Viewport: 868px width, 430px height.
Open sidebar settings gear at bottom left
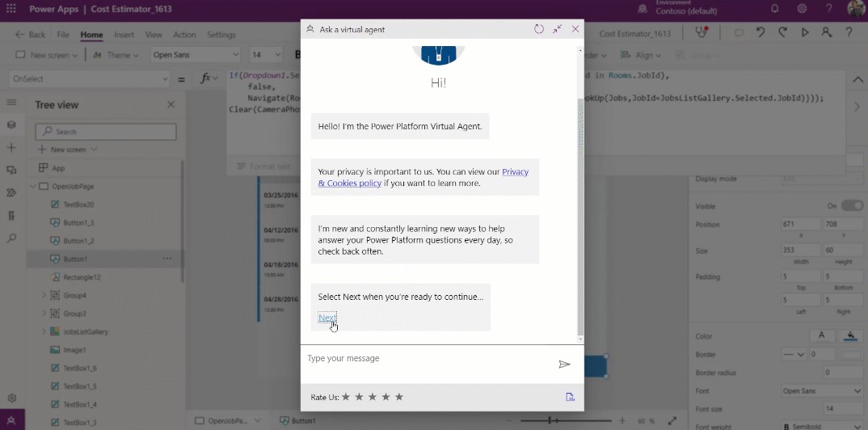(11, 398)
